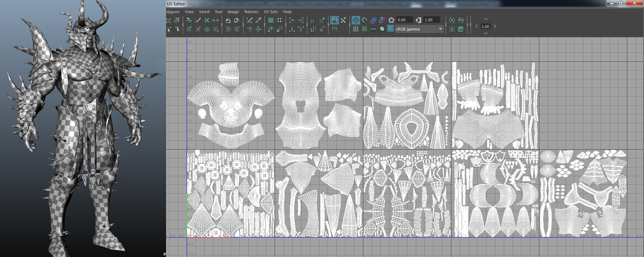The image size is (644, 257).
Task: Click the rotate UVs clockwise icon
Action: pos(237,29)
